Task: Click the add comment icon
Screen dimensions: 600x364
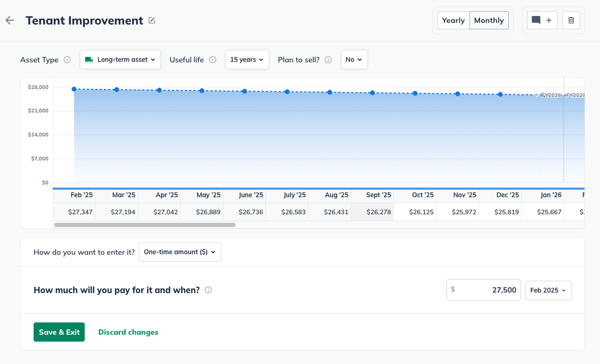Action: point(542,20)
